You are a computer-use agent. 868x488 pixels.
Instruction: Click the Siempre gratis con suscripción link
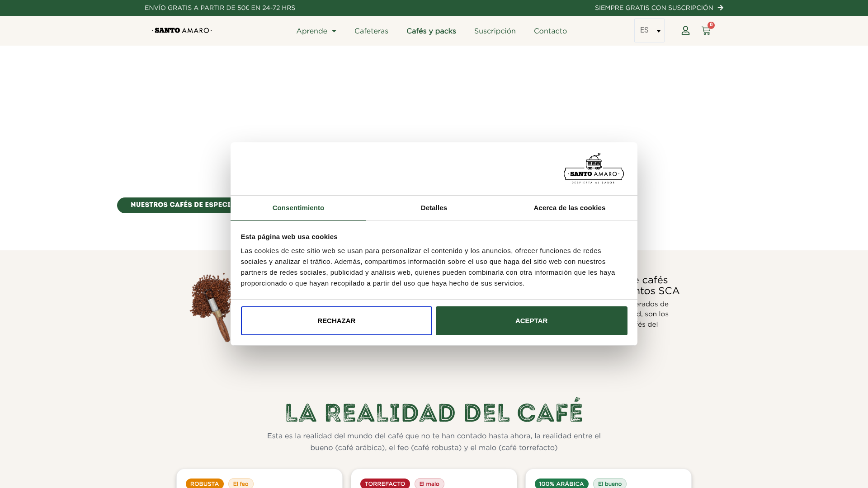654,8
